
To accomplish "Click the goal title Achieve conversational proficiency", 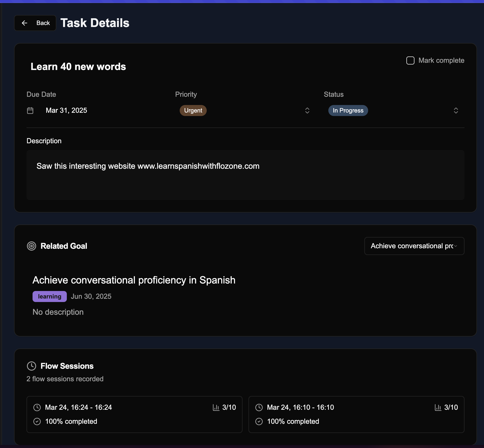I will pyautogui.click(x=134, y=280).
